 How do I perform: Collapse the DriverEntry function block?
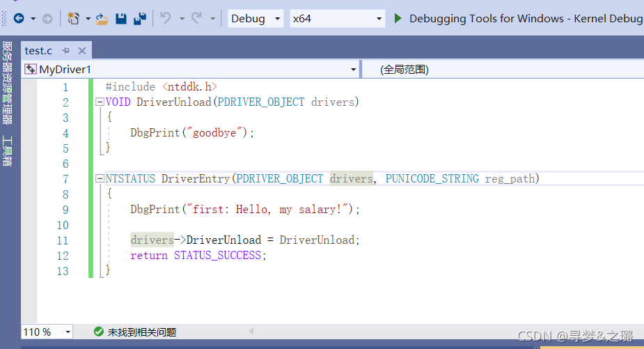100,178
